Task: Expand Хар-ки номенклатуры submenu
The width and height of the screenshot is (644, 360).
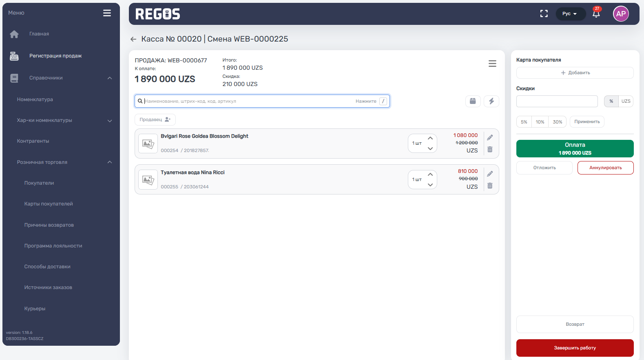Action: (110, 121)
